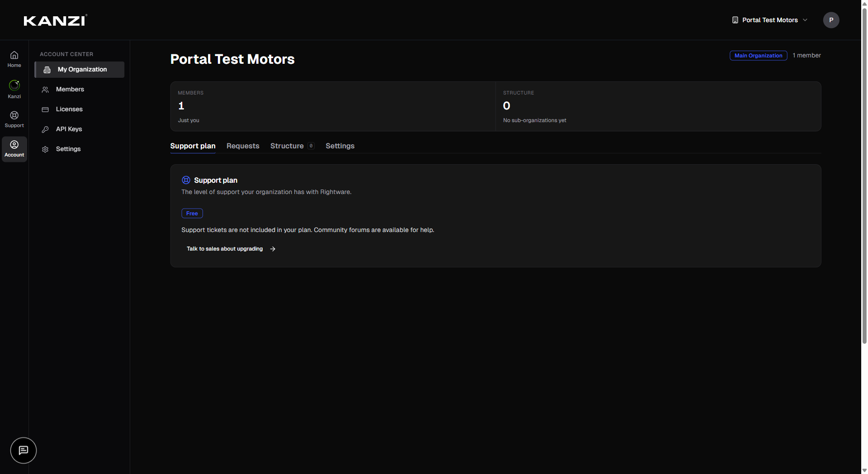The width and height of the screenshot is (868, 474).
Task: Open the Licenses page link
Action: (x=79, y=109)
